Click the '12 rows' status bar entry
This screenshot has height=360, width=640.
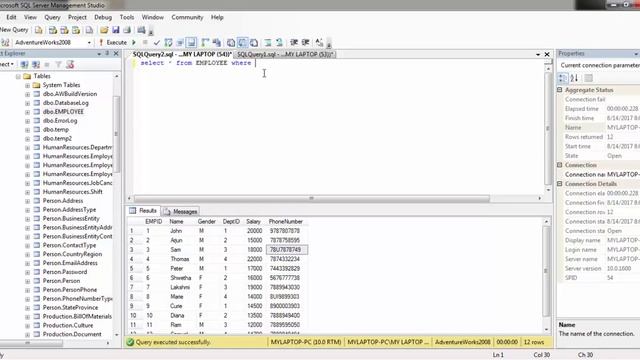[x=534, y=342]
